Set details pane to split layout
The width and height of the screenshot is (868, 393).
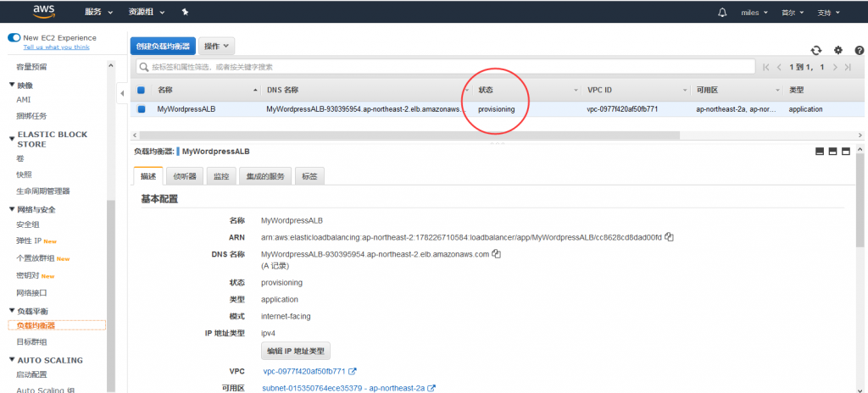point(832,151)
